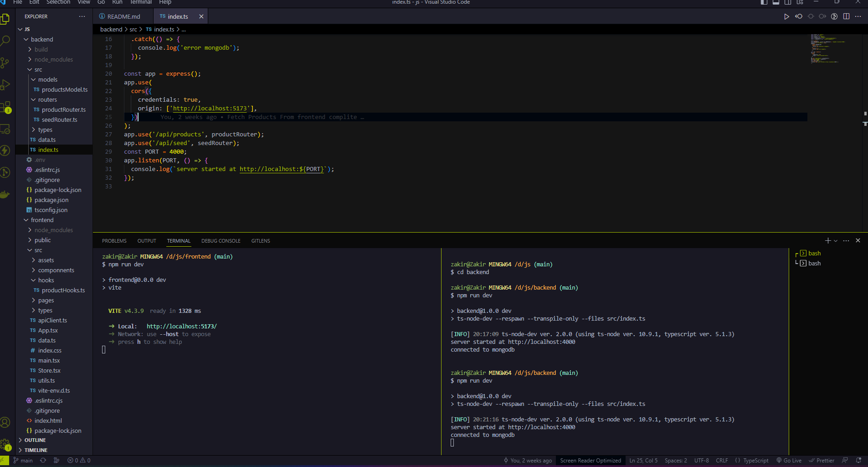Open terminal launch profile dropdown arrow
868x467 pixels.
836,240
